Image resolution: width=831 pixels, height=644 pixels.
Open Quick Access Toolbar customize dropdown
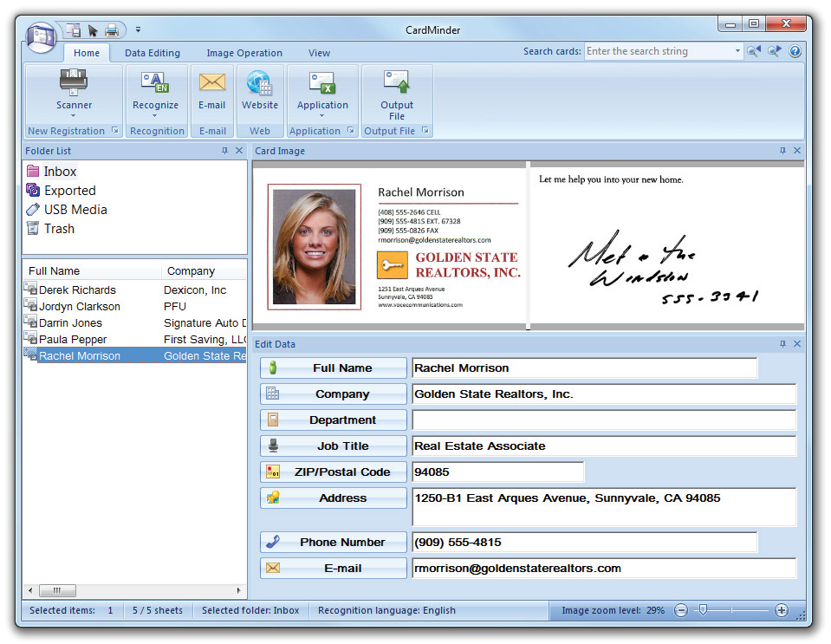[138, 30]
